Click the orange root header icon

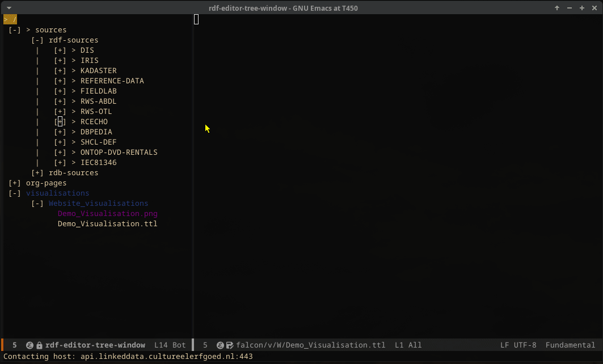(10, 19)
